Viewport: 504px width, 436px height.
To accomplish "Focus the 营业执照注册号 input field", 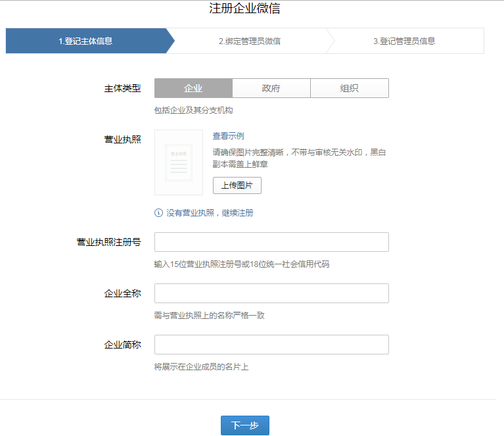I will click(271, 242).
